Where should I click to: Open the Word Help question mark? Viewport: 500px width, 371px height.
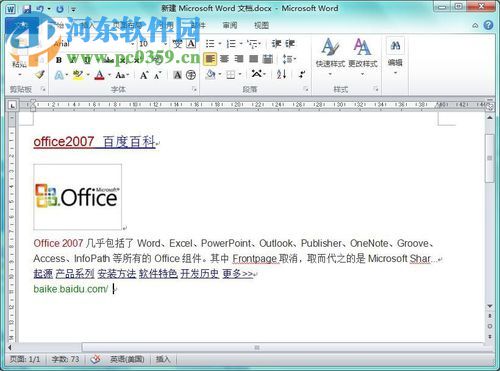[x=488, y=25]
